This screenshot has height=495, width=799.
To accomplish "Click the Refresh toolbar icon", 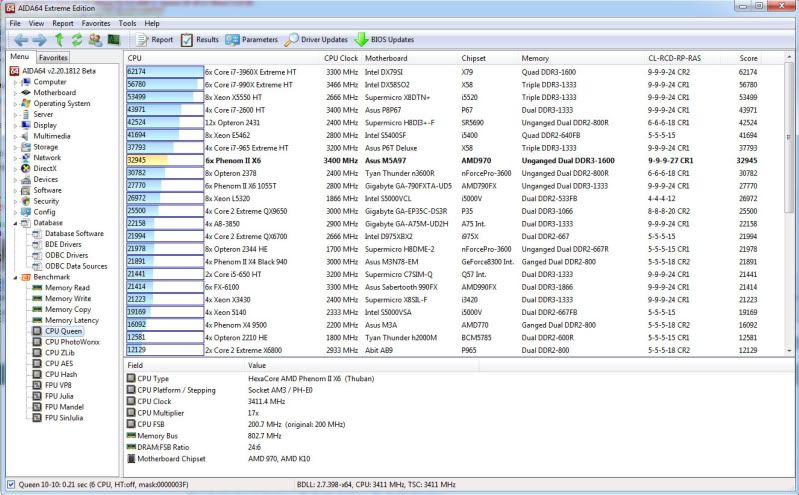I will point(77,40).
